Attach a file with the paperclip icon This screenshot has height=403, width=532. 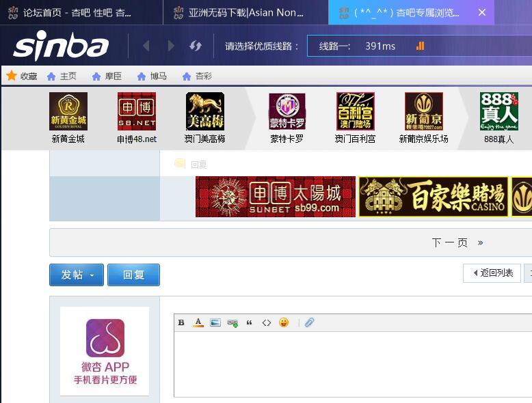click(310, 322)
